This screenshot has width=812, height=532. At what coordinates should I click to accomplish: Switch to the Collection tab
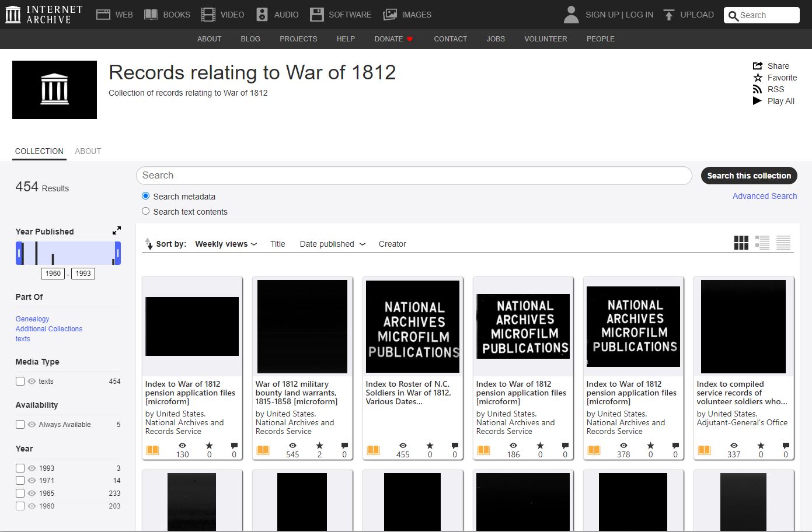point(39,151)
